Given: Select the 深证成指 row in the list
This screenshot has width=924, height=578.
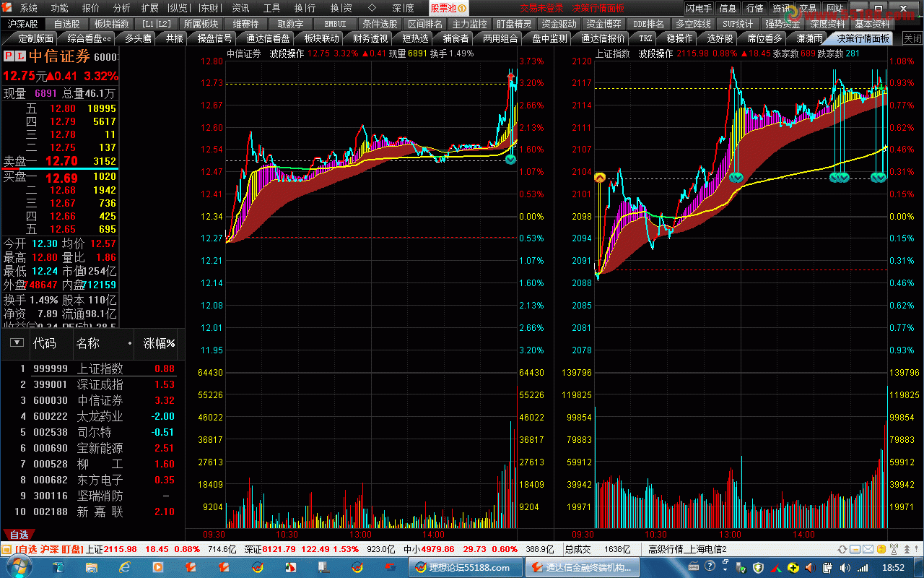Looking at the screenshot, I should tap(92, 384).
